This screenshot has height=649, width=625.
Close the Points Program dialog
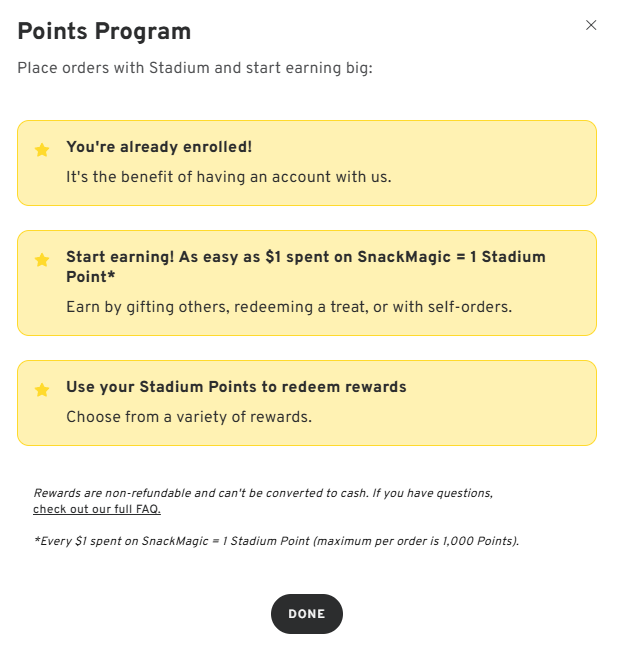[591, 25]
